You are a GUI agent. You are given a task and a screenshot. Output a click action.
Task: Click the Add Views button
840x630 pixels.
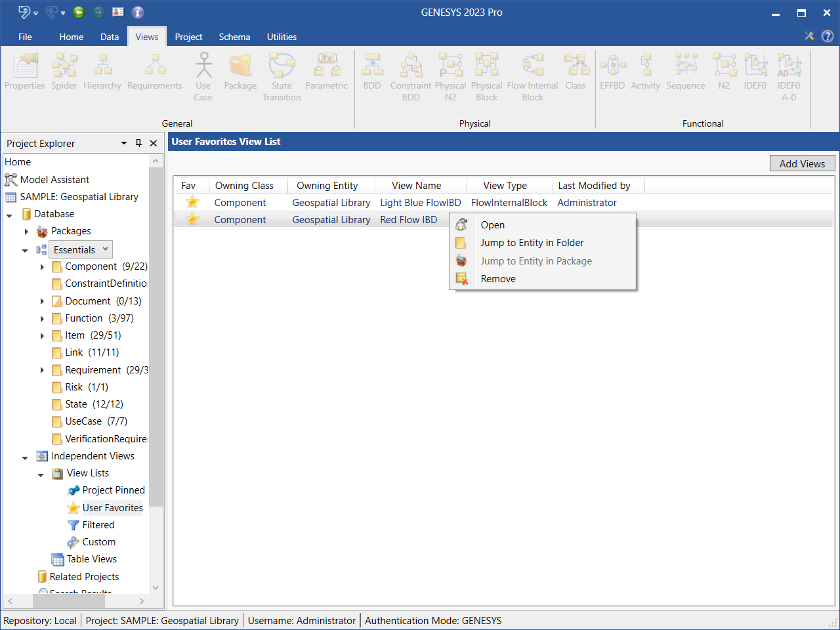click(802, 164)
